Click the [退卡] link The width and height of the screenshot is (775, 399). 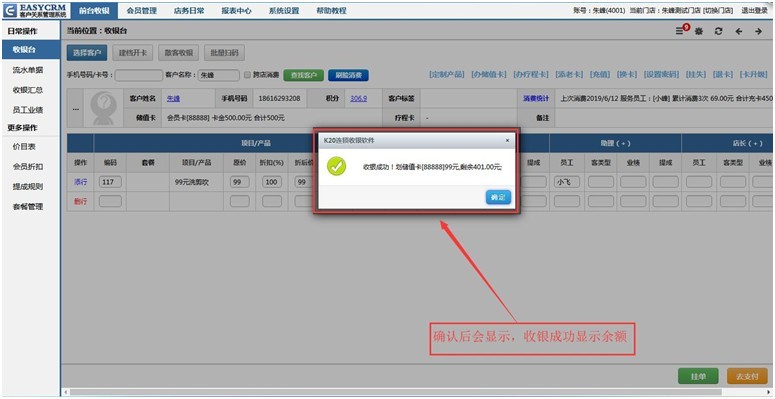724,74
